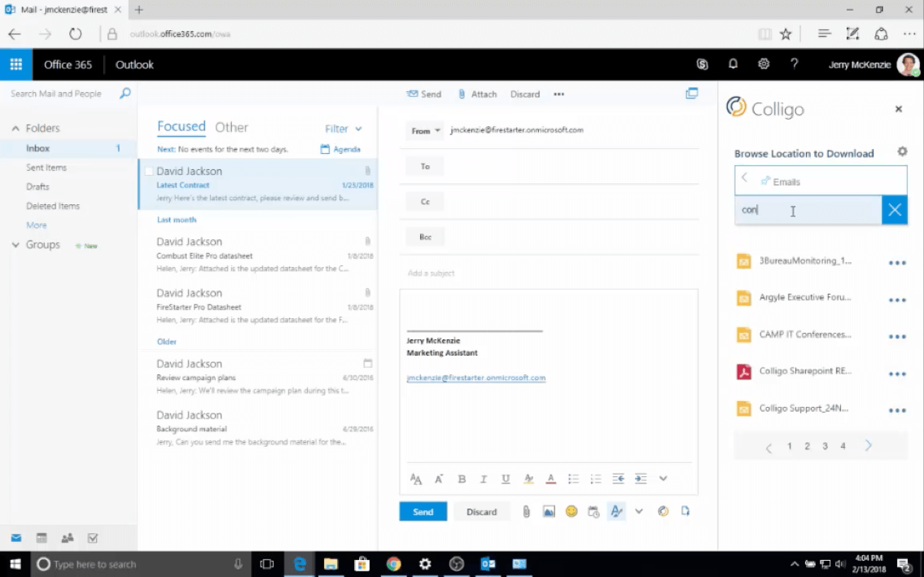The width and height of the screenshot is (924, 577).
Task: Open Skype icon in Office header
Action: tap(702, 64)
